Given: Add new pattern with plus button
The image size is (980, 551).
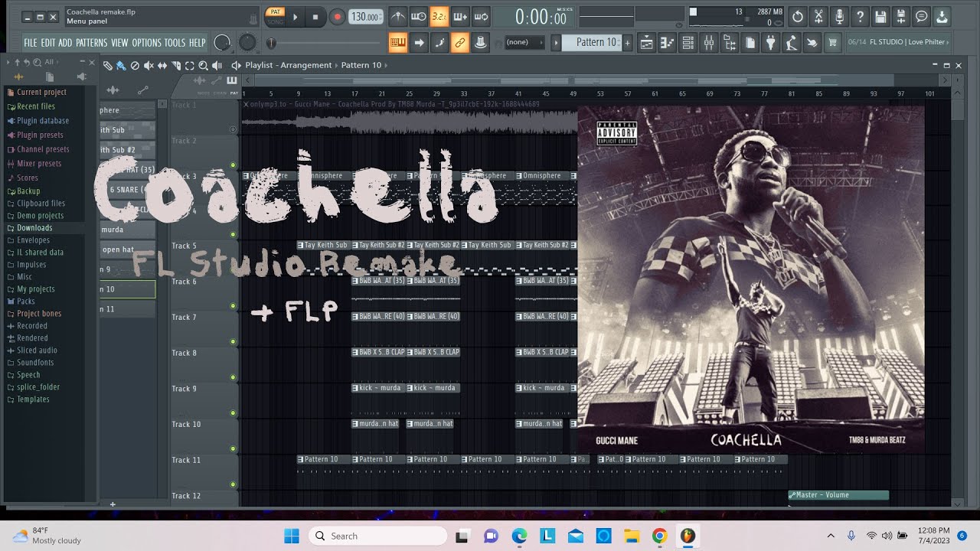Looking at the screenshot, I should (628, 43).
